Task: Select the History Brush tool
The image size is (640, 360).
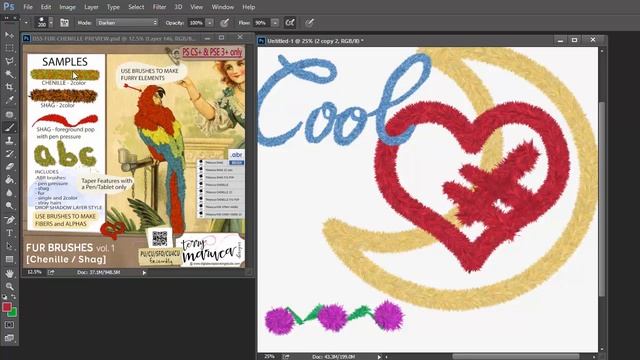Action: tap(9, 153)
